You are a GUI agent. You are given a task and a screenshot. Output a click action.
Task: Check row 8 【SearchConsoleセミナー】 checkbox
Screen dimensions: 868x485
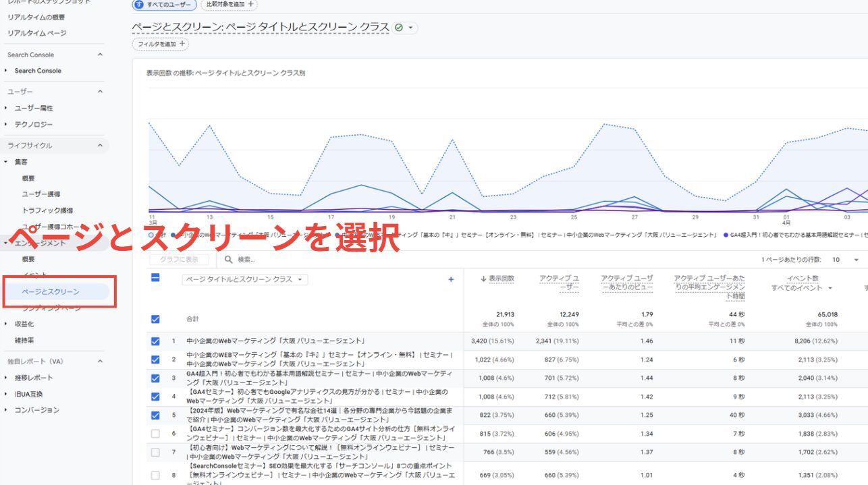pos(155,475)
